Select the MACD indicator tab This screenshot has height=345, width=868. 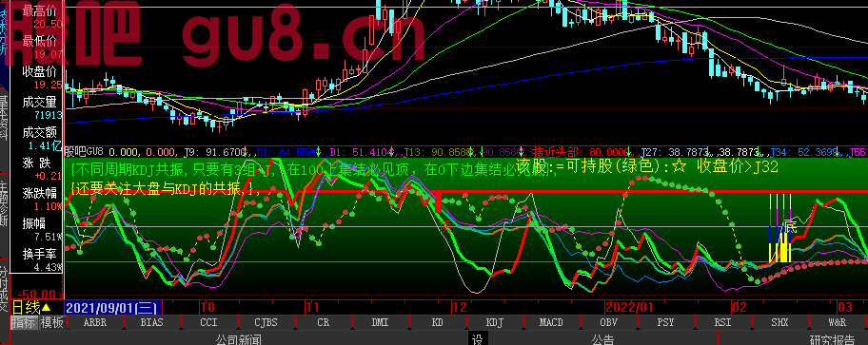point(551,322)
